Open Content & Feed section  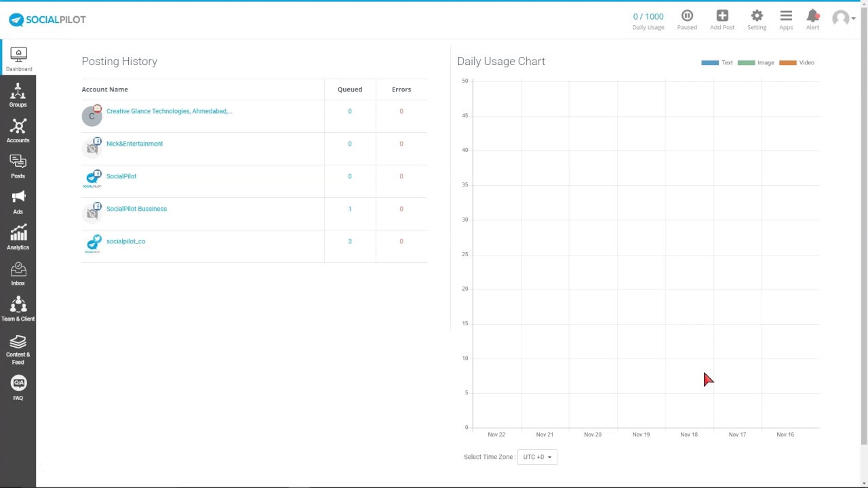pyautogui.click(x=18, y=348)
